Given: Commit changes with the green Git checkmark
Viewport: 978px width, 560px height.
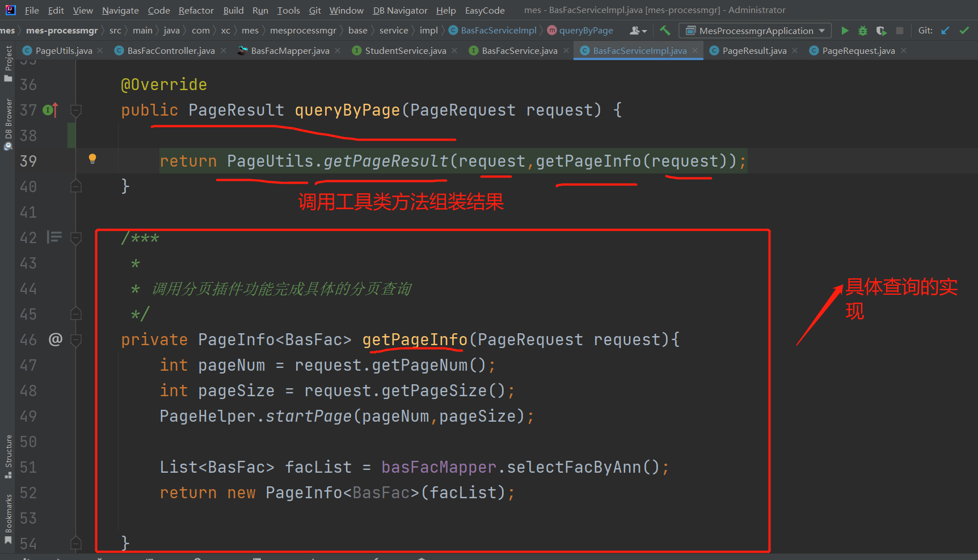Looking at the screenshot, I should (x=964, y=31).
